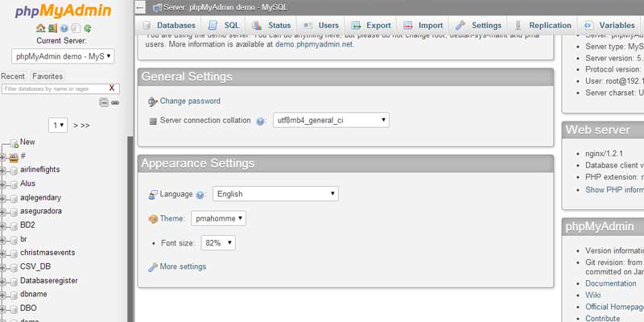Switch to the SQL tab

coord(225,26)
